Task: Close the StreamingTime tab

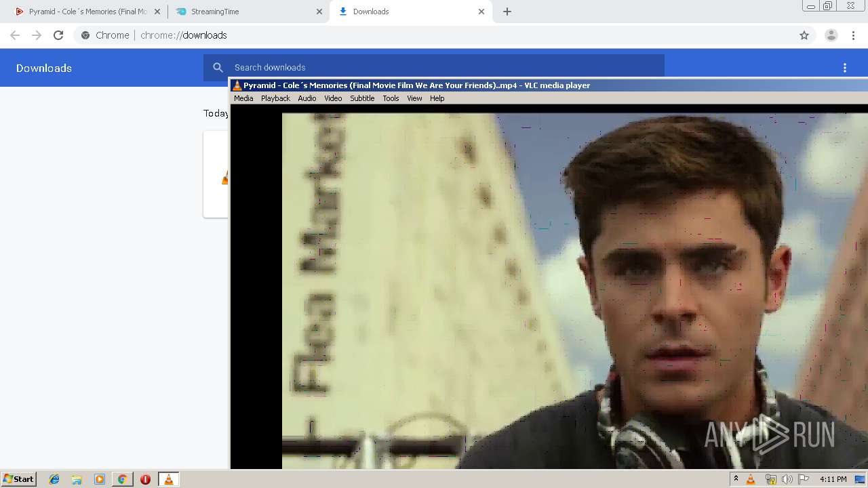Action: 319,12
